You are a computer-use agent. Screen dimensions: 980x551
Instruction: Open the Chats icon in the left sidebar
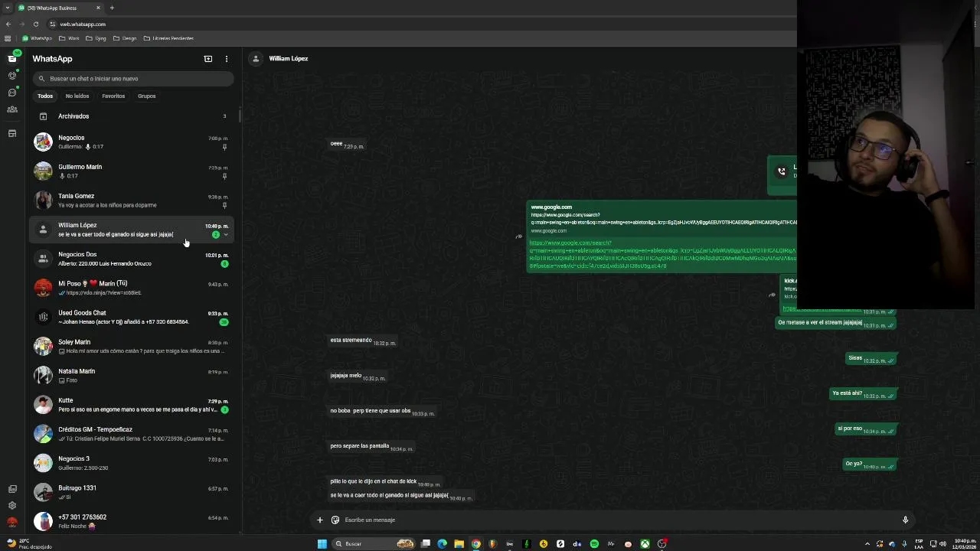tap(12, 58)
